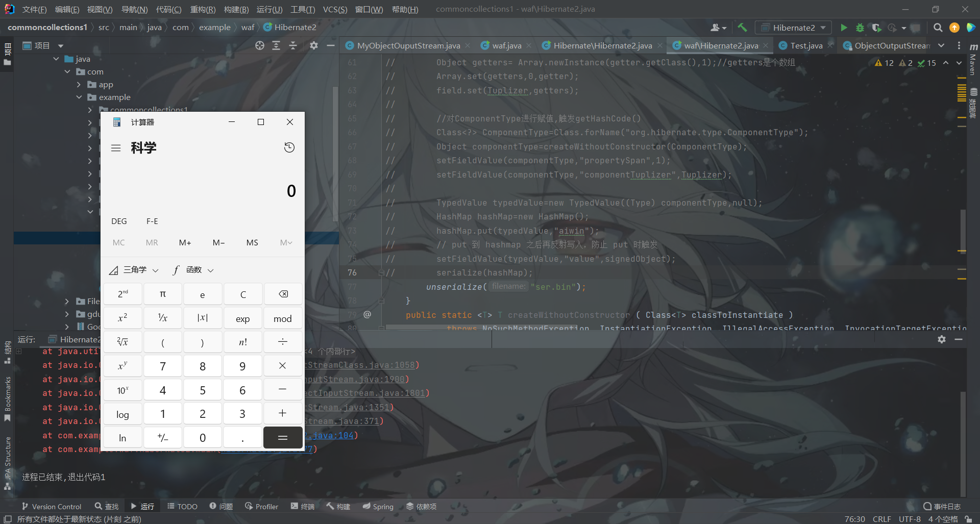The height and width of the screenshot is (524, 980).
Task: Show hidden editor tabs dropdown
Action: [x=941, y=45]
